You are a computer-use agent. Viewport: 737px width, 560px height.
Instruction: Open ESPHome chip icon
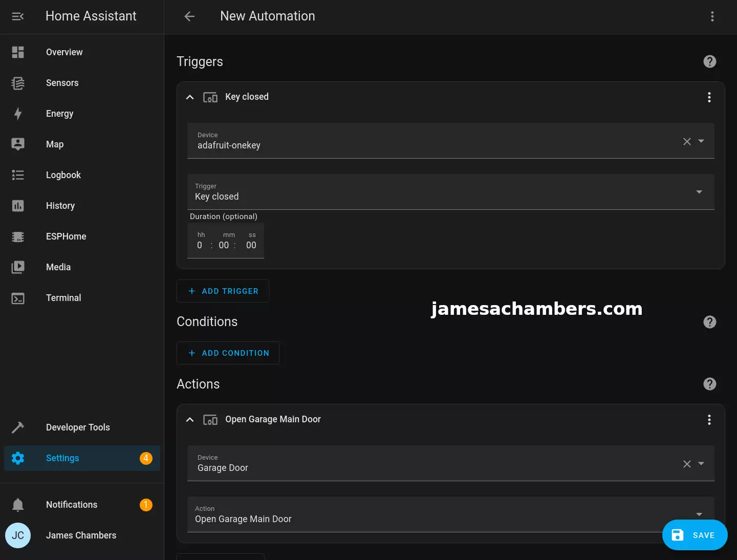[x=18, y=236]
